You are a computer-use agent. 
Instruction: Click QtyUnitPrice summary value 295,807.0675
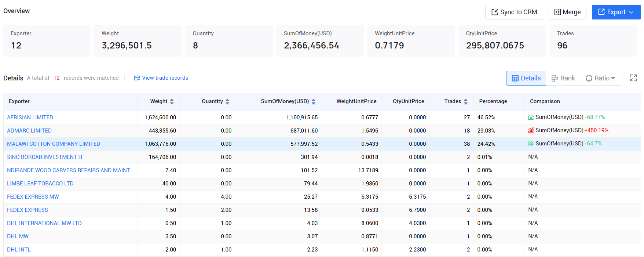(x=495, y=46)
